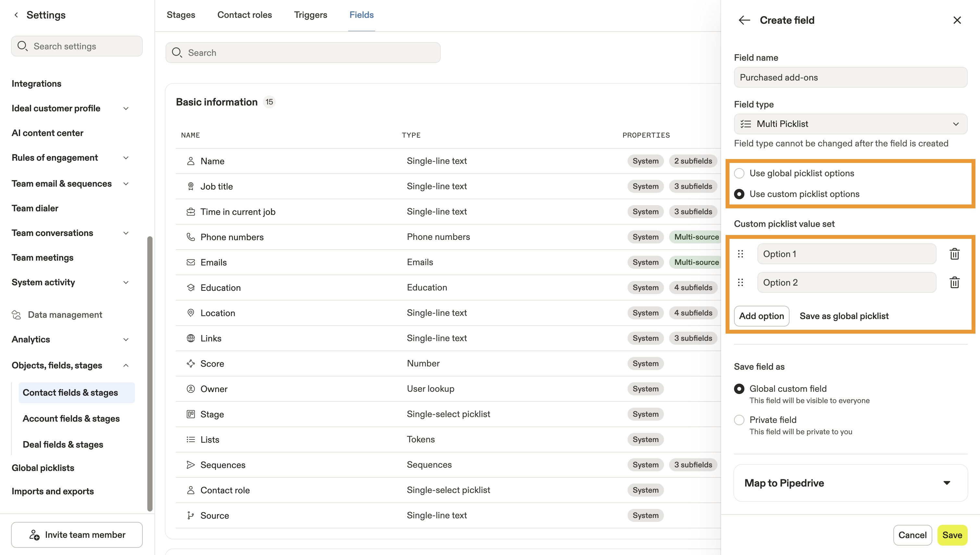
Task: Open Integrations settings
Action: (36, 83)
